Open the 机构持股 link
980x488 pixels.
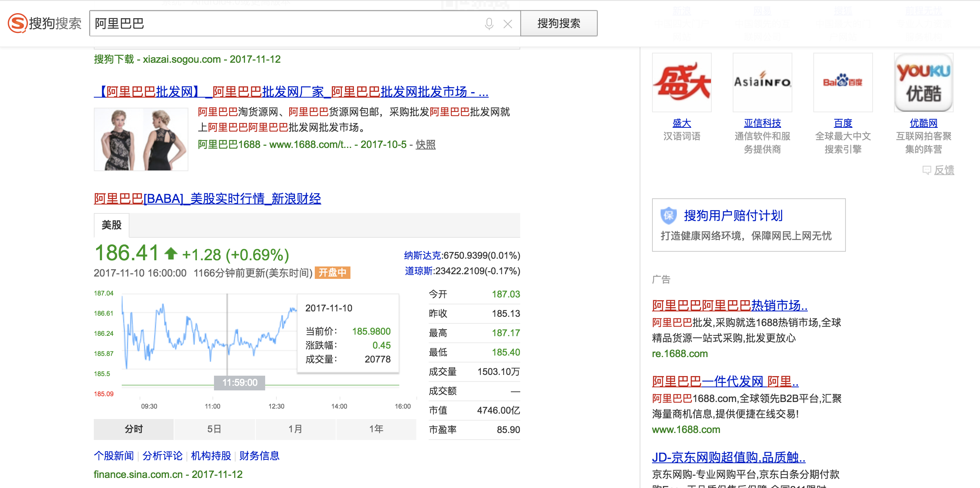click(x=211, y=456)
